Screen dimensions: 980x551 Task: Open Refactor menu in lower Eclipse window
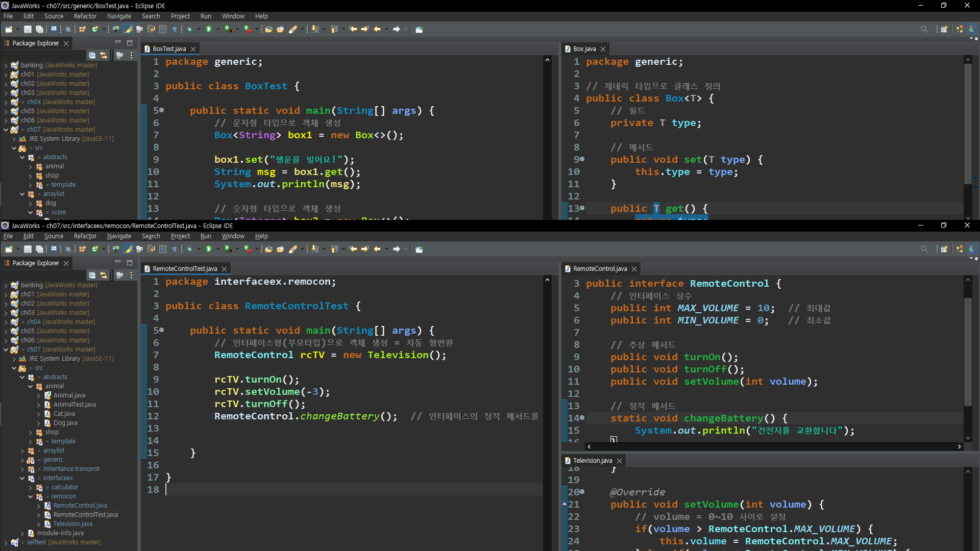[x=85, y=236]
